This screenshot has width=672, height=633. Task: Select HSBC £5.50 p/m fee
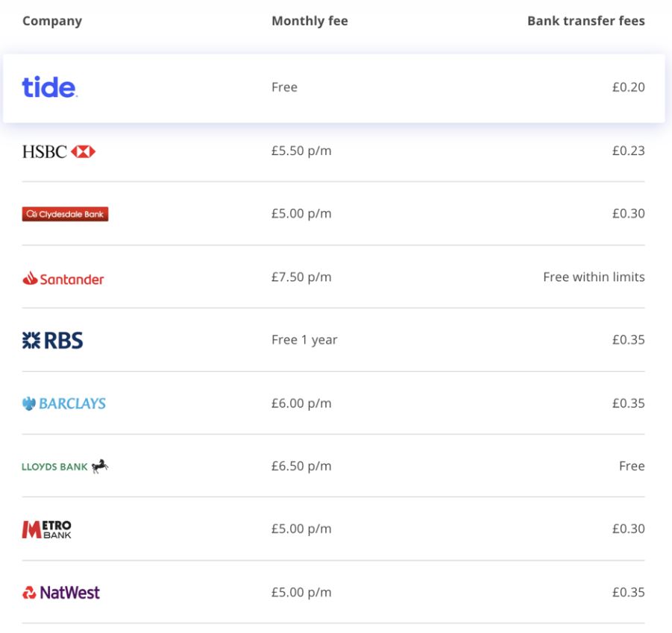point(301,151)
